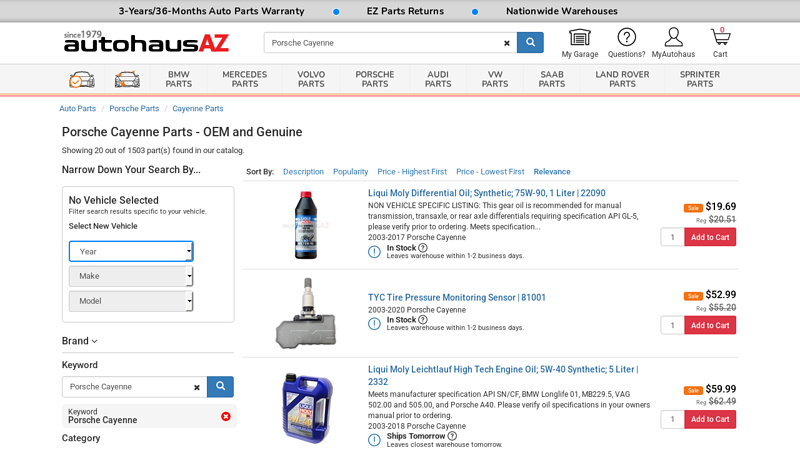
Task: Open the Year dropdown
Action: tap(131, 251)
